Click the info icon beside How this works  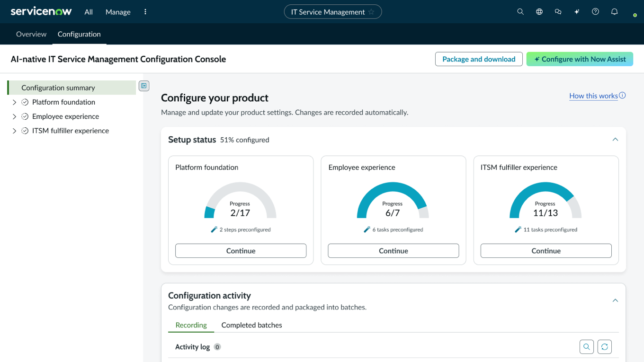tap(623, 95)
